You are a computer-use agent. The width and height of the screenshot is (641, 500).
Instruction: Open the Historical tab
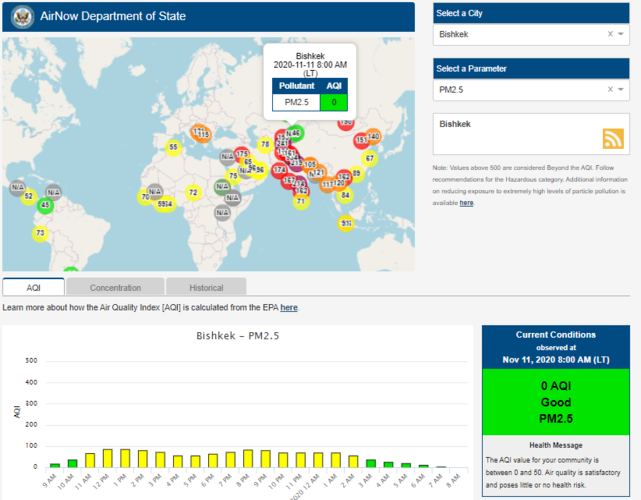[206, 288]
